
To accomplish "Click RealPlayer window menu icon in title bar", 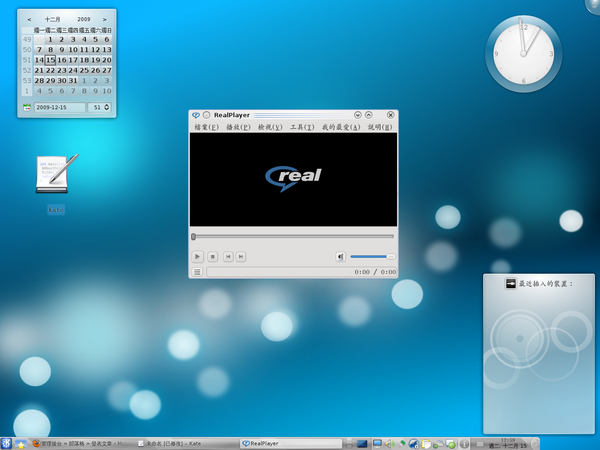I will (196, 115).
